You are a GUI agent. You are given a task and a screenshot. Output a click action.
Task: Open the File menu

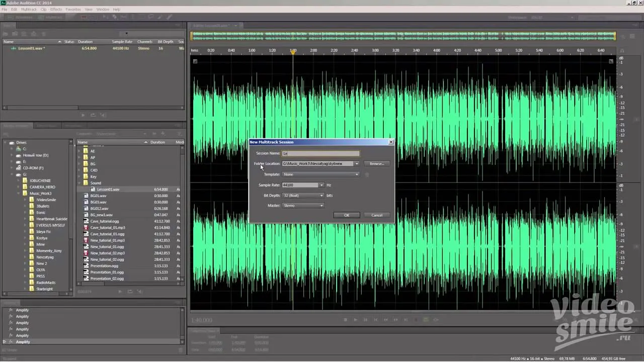pyautogui.click(x=5, y=10)
